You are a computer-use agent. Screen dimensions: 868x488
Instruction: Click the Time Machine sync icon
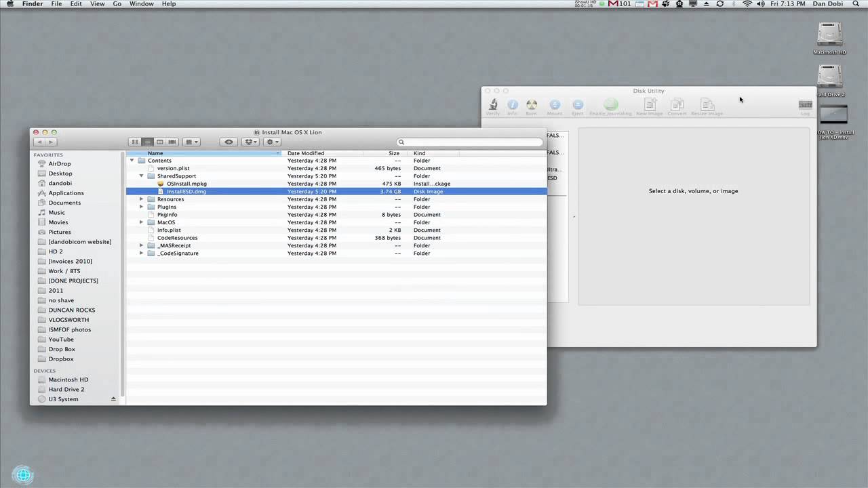pyautogui.click(x=719, y=4)
